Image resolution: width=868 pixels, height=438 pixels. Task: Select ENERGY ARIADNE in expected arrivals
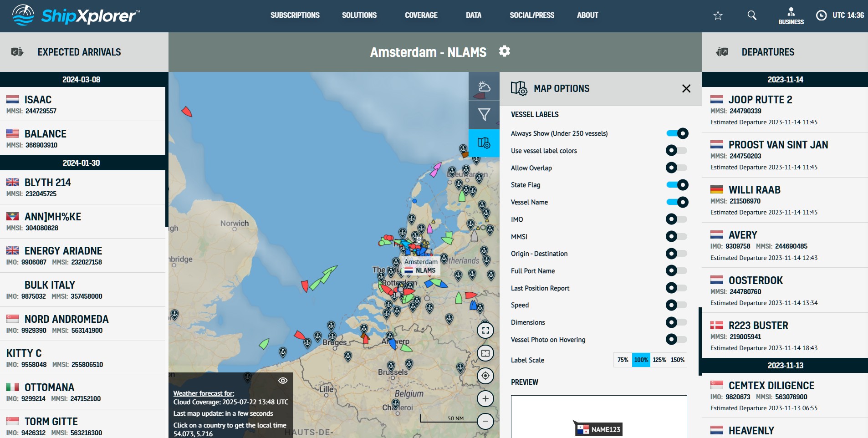[63, 251]
